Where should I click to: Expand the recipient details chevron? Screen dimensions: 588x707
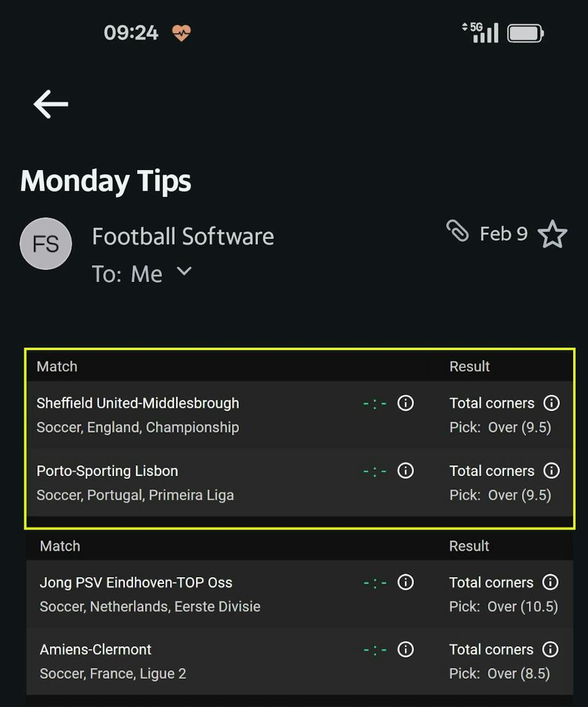(184, 271)
